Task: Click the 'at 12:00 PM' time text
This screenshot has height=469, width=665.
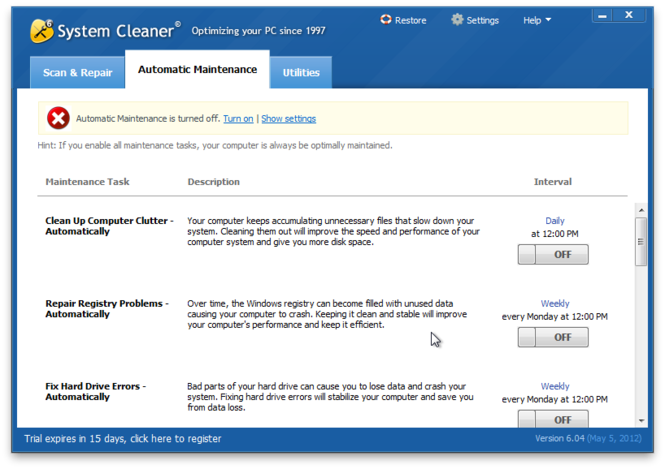Action: 555,234
